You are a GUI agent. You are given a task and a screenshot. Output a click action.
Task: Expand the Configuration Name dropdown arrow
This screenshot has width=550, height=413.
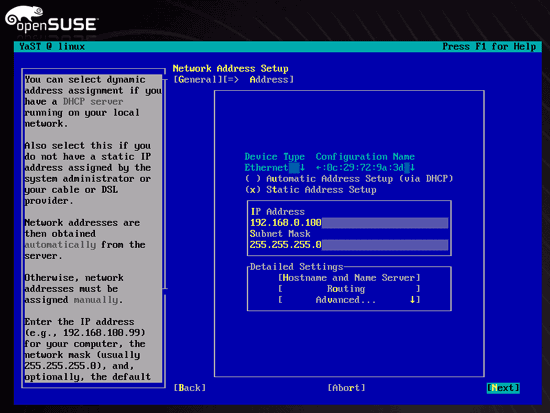pyautogui.click(x=412, y=168)
